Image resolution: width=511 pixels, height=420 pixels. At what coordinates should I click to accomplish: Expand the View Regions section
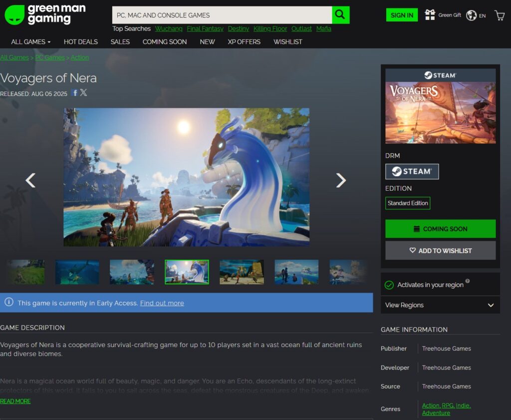(440, 305)
